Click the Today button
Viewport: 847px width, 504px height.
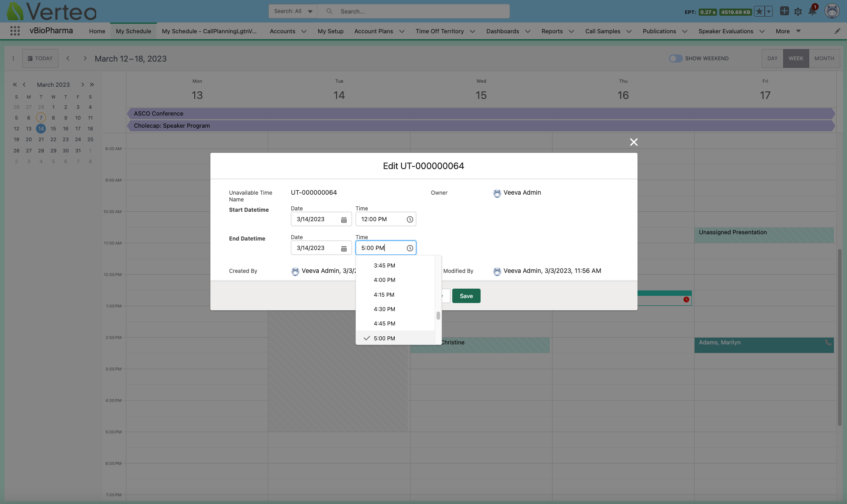click(x=40, y=58)
